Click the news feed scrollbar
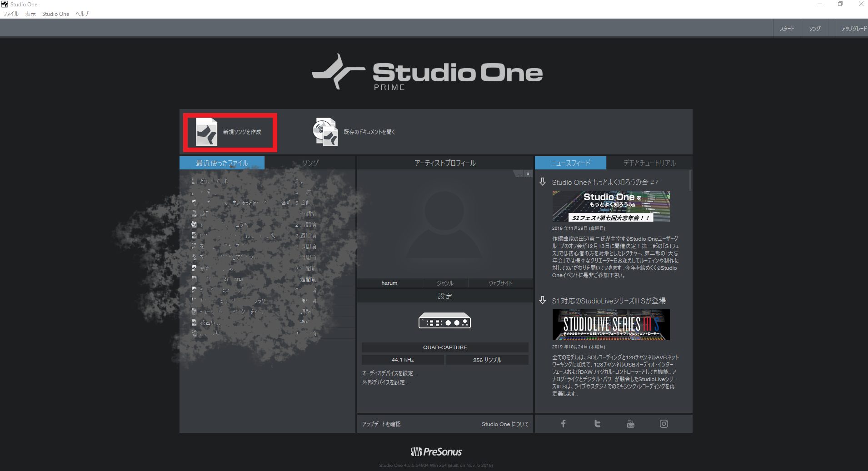Viewport: 868px width, 471px height. [x=690, y=181]
